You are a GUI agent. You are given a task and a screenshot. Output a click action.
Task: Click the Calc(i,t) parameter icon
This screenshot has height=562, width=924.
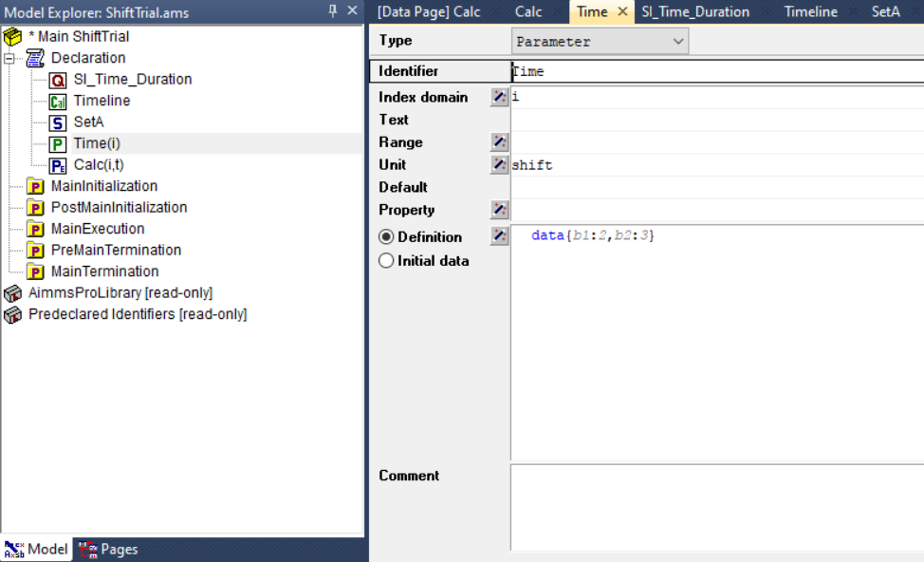pyautogui.click(x=57, y=165)
